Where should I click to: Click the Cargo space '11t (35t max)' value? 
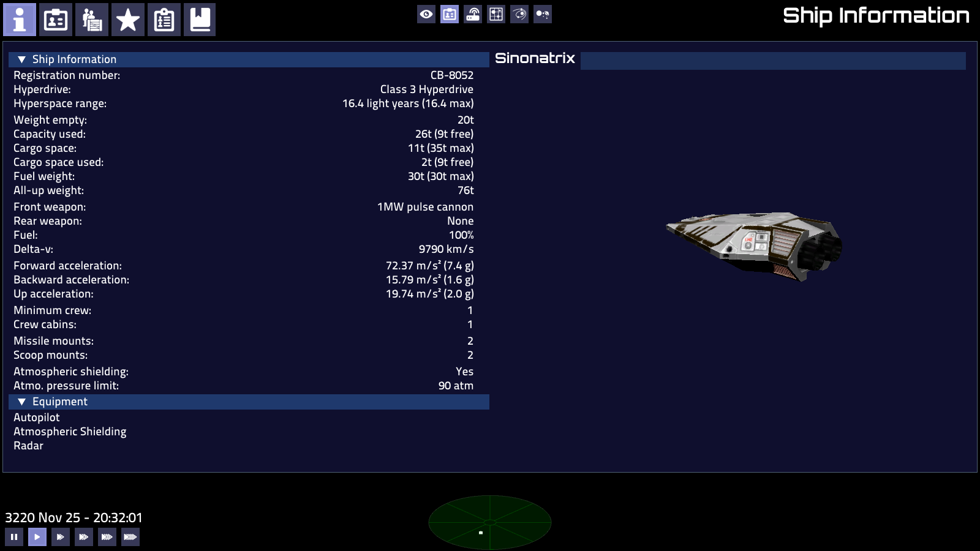coord(441,148)
